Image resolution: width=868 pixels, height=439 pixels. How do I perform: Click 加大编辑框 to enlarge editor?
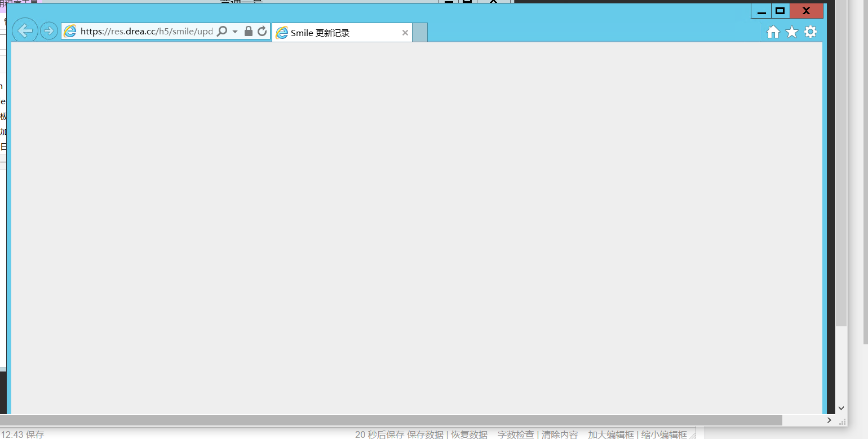click(x=611, y=434)
